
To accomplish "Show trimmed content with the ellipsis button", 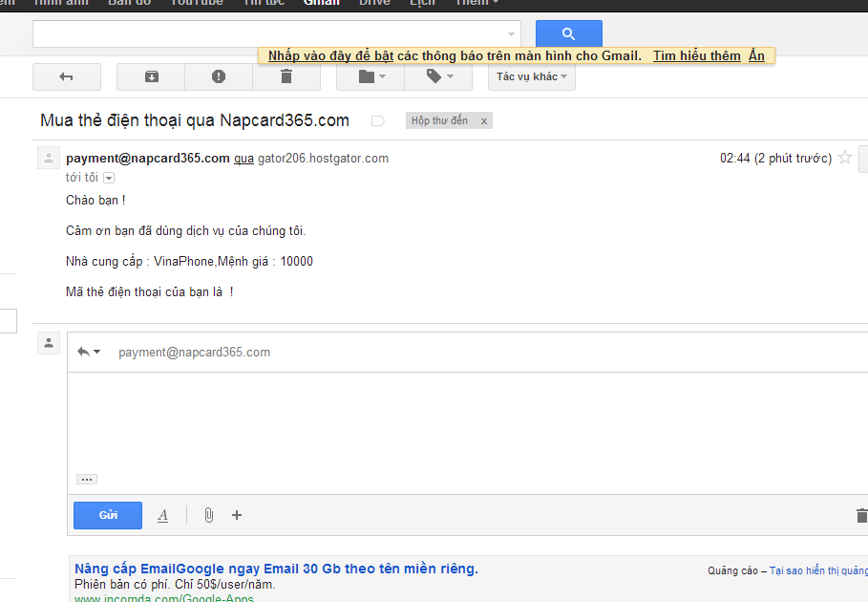I will 87,479.
